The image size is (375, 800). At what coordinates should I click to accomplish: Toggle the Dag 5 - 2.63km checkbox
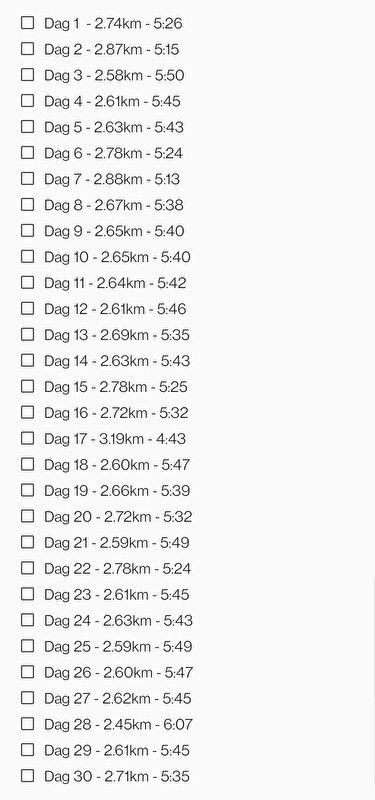point(28,127)
